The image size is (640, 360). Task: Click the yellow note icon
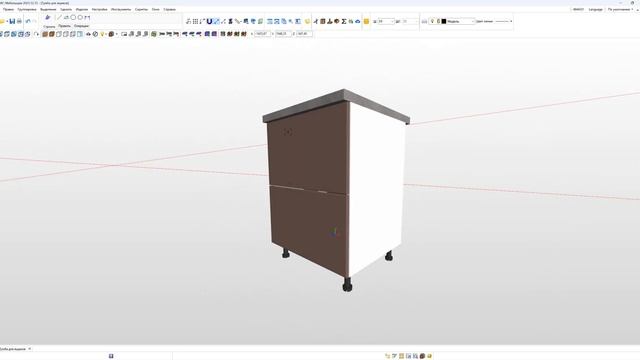367,21
